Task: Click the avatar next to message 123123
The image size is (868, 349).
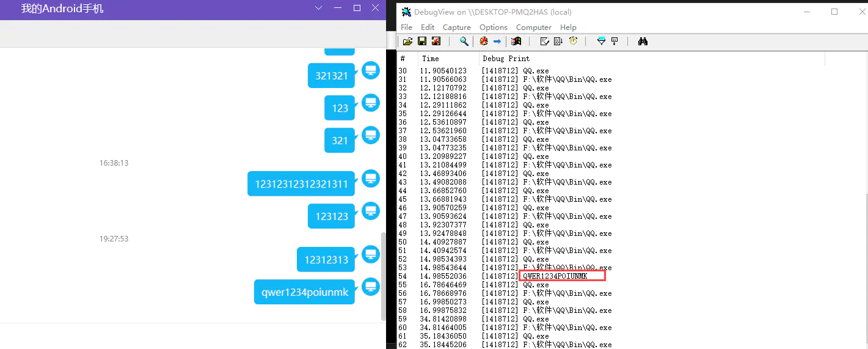Action: coord(371,211)
